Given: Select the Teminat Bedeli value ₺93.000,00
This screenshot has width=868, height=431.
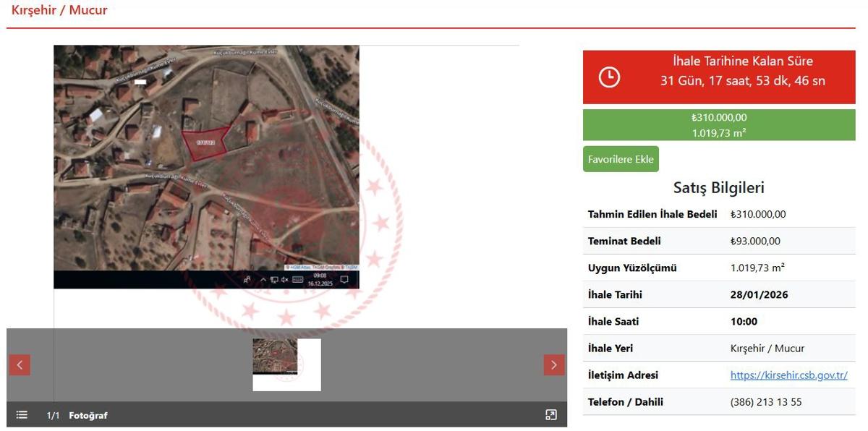Looking at the screenshot, I should (755, 242).
